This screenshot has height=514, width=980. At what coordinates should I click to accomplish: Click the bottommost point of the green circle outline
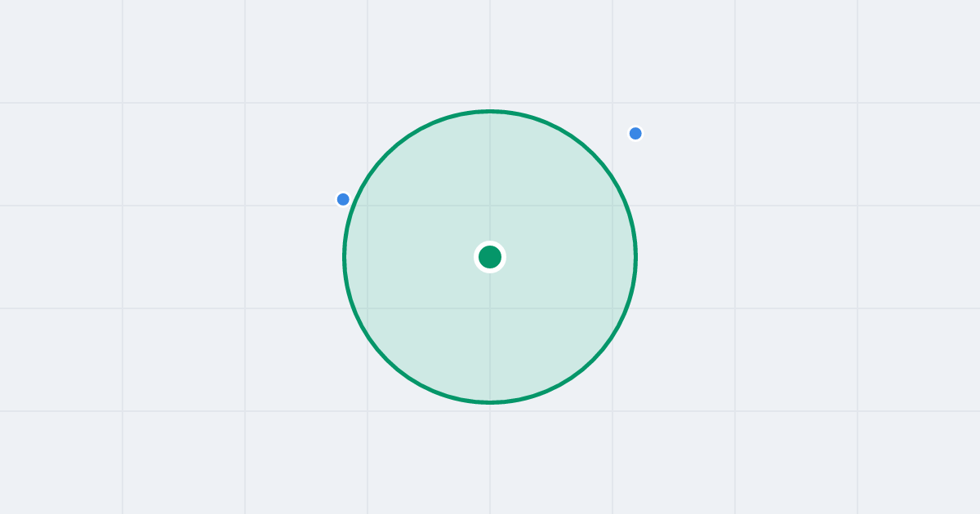pos(490,402)
